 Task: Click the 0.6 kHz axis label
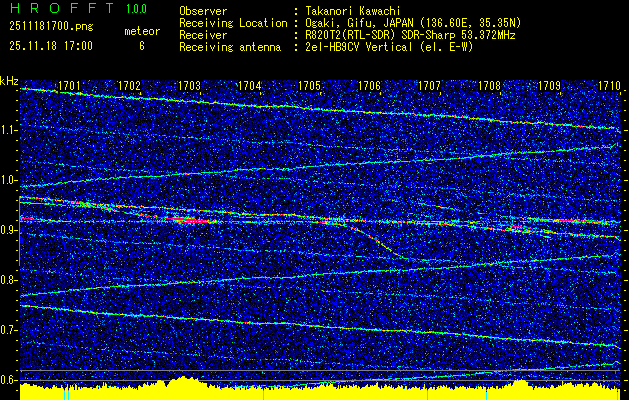[8, 380]
